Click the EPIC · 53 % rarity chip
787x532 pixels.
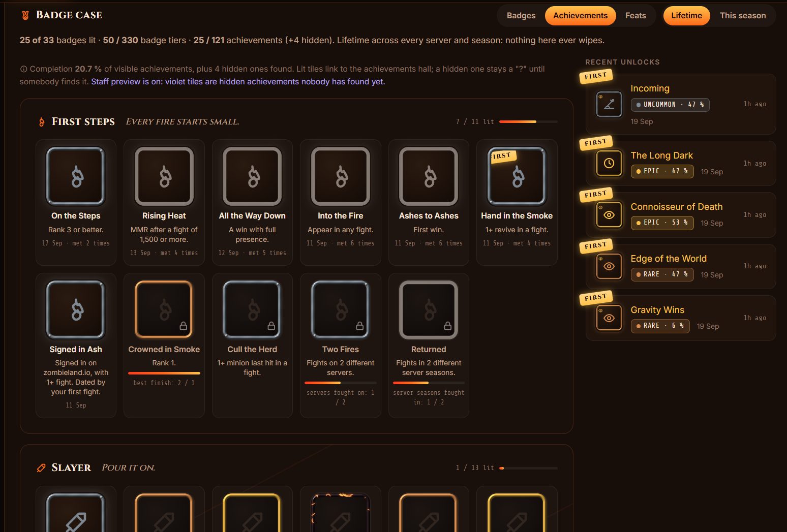pyautogui.click(x=662, y=223)
